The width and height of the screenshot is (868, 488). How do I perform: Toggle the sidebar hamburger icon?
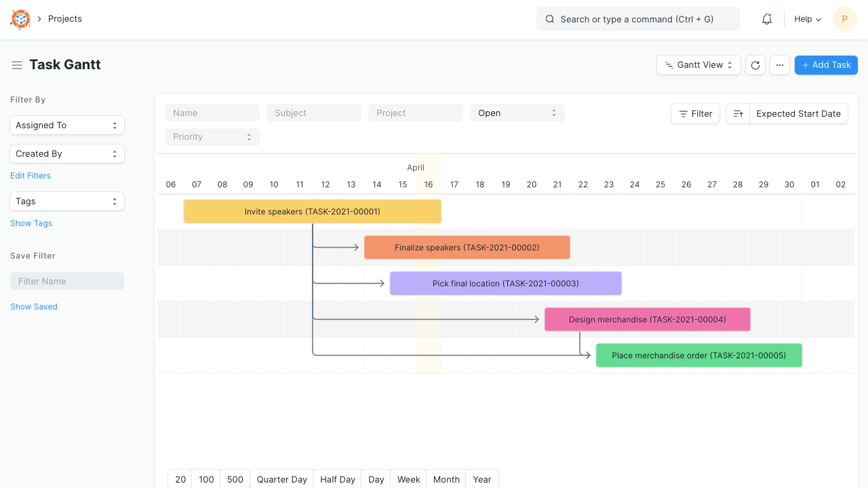17,65
